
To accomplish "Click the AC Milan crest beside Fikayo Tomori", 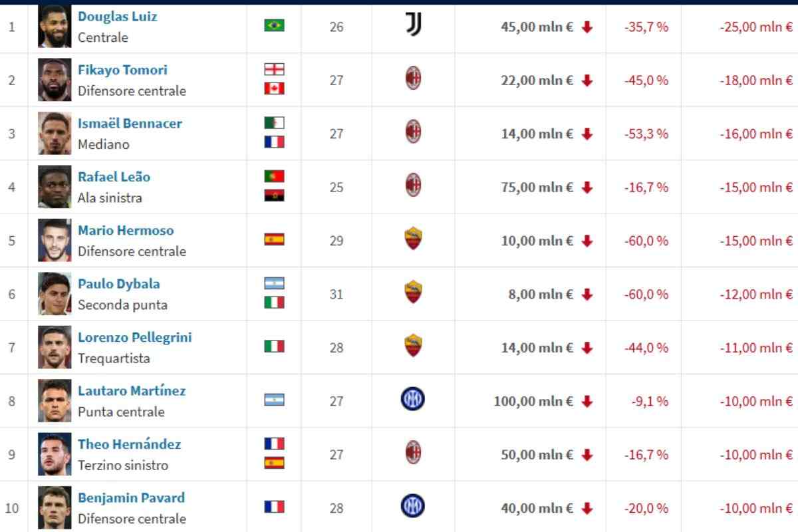I will (x=414, y=79).
